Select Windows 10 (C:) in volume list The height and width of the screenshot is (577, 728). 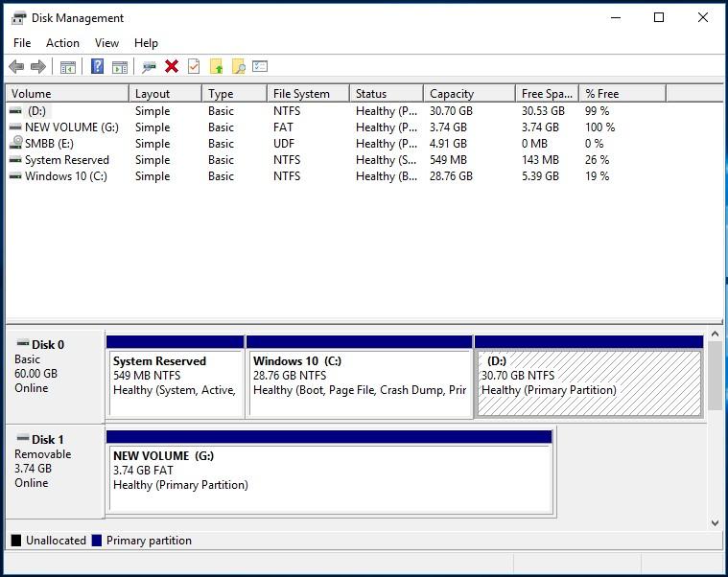pos(66,176)
